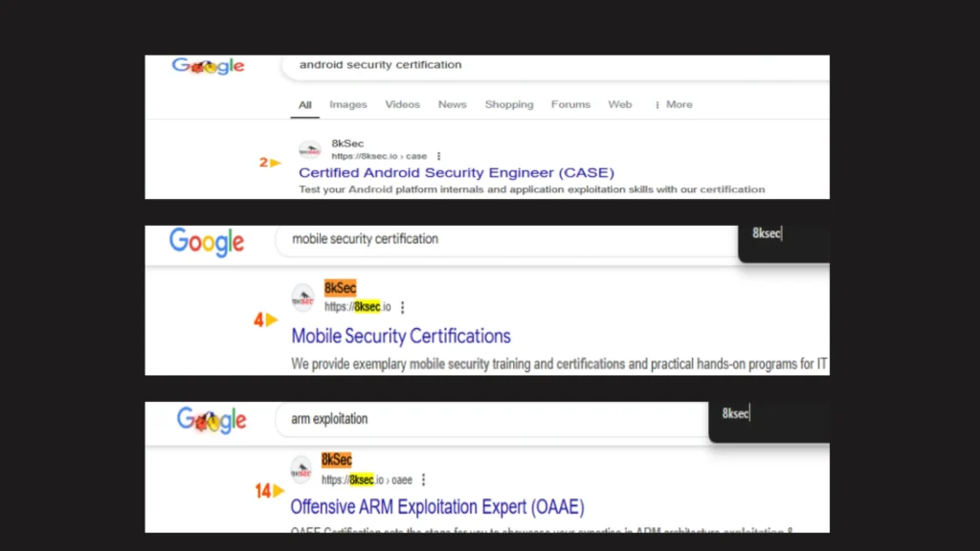Viewport: 980px width, 551px height.
Task: Click 8kSec favicon beside Mobile Security Certifications result
Action: (x=302, y=298)
